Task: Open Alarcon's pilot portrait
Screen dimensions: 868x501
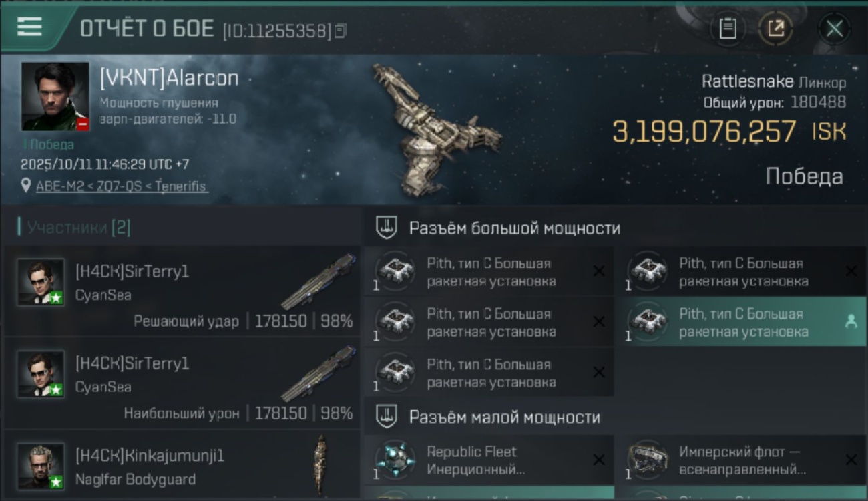Action: [55, 97]
